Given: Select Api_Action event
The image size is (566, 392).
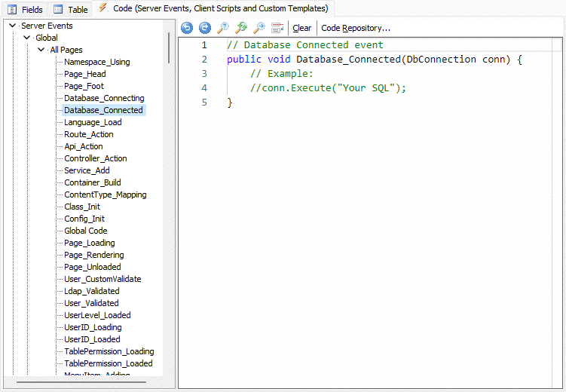Looking at the screenshot, I should 84,146.
